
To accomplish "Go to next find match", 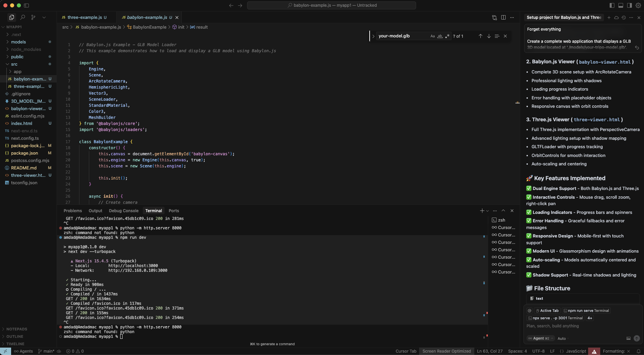I will [489, 36].
